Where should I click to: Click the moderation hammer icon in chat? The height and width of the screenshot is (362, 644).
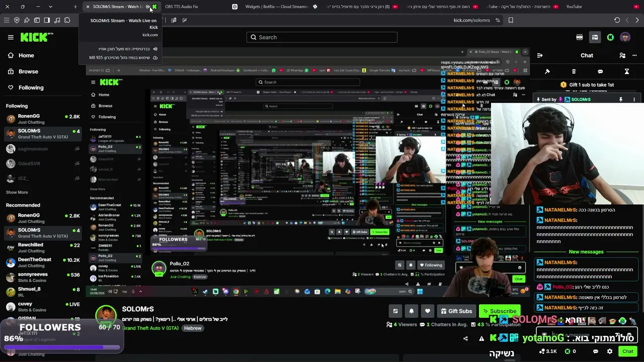click(547, 71)
